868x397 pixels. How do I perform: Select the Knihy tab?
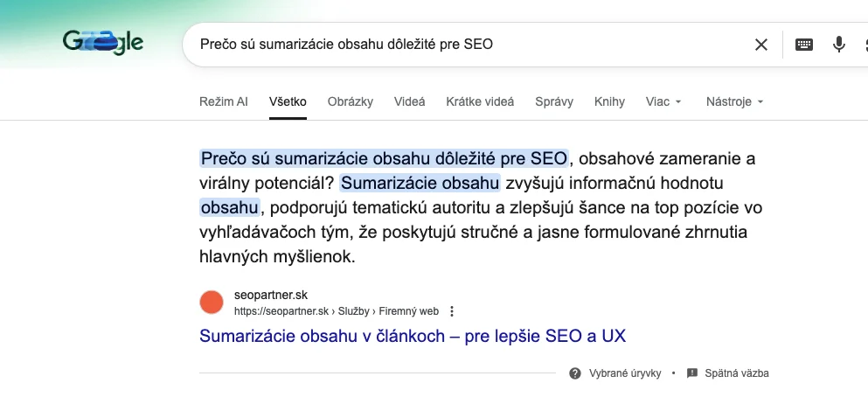(609, 101)
